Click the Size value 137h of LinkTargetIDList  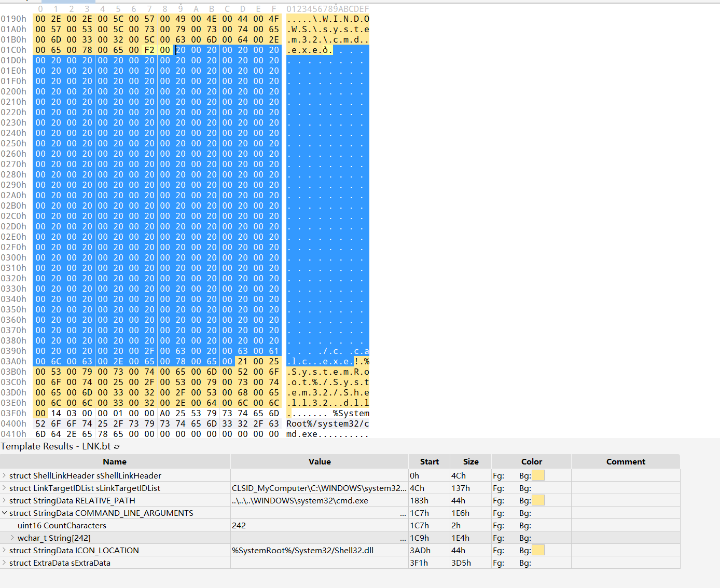[461, 488]
